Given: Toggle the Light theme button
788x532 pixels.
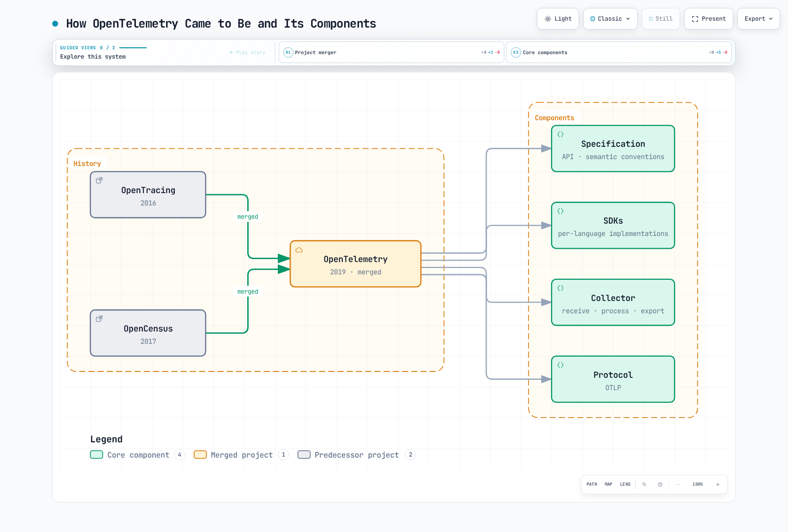Looking at the screenshot, I should pos(558,19).
